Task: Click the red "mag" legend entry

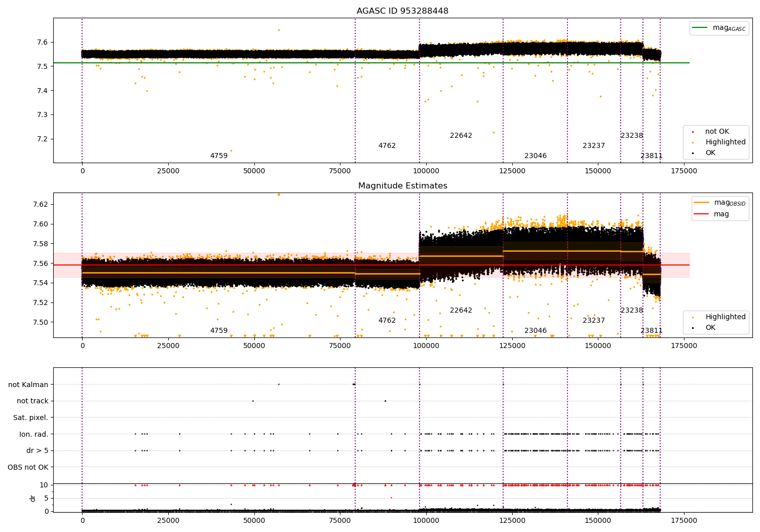Action: pyautogui.click(x=712, y=214)
